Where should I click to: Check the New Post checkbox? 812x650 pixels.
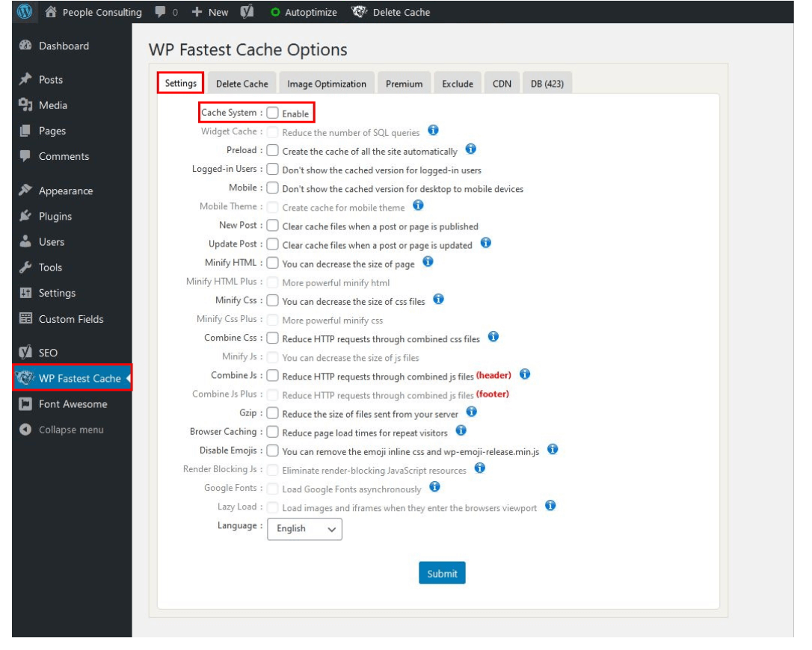(x=272, y=226)
